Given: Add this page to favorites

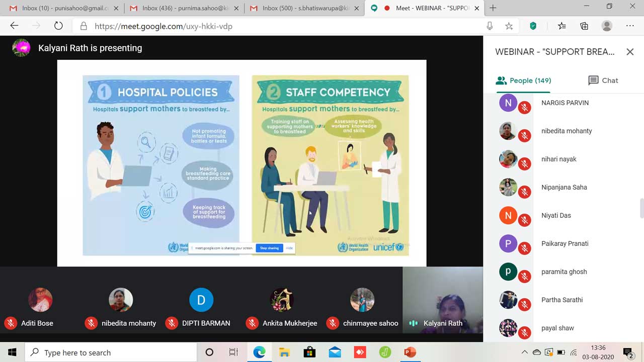Looking at the screenshot, I should click(509, 26).
